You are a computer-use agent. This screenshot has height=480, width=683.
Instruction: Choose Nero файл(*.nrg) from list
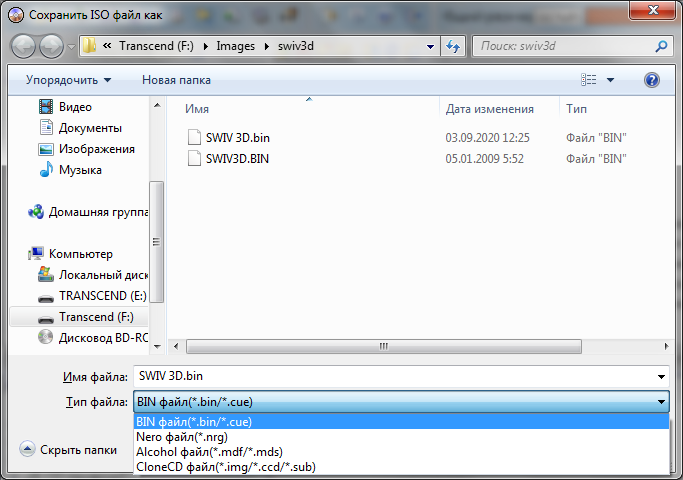[401, 437]
